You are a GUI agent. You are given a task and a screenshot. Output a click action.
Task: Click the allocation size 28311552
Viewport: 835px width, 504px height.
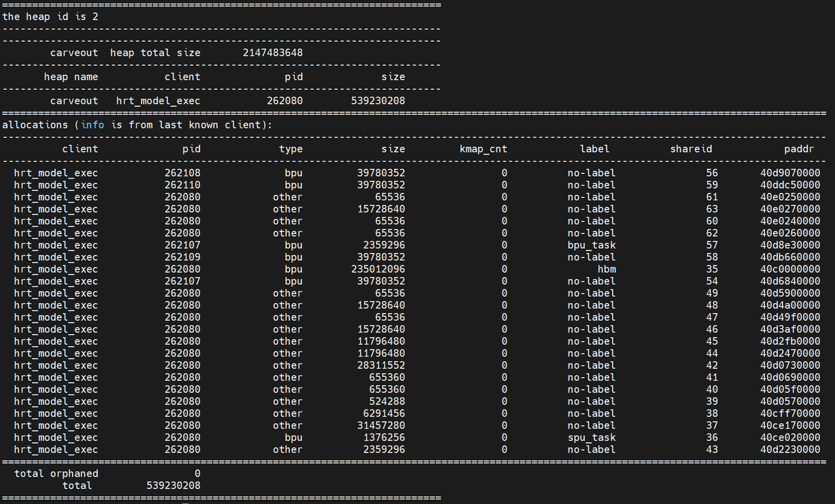point(381,365)
